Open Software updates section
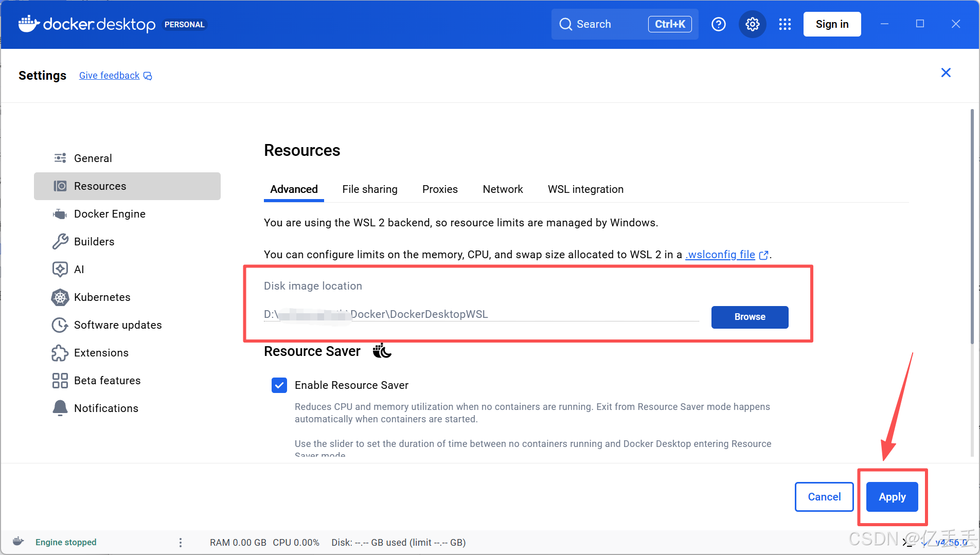980x555 pixels. tap(127, 325)
